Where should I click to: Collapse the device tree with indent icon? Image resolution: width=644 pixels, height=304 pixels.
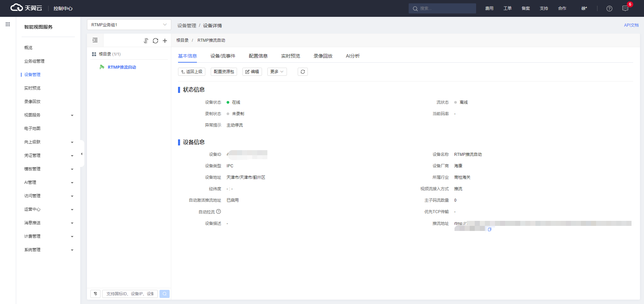pos(95,40)
